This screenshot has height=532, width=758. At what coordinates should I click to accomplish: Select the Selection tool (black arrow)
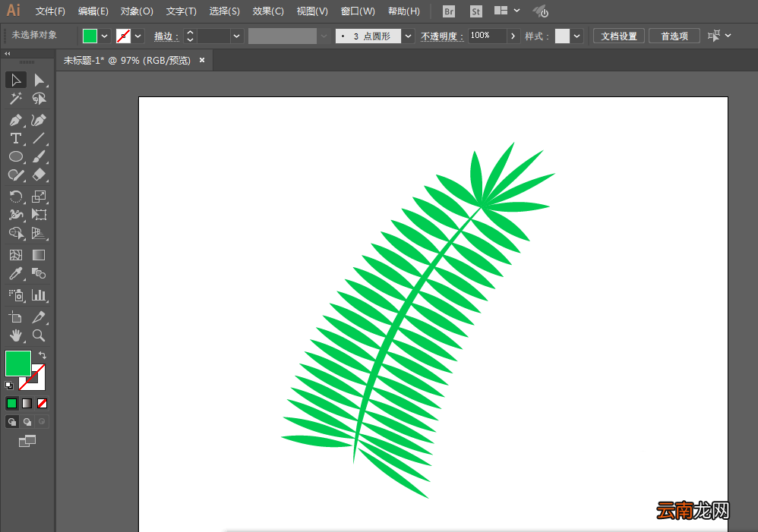pos(16,80)
